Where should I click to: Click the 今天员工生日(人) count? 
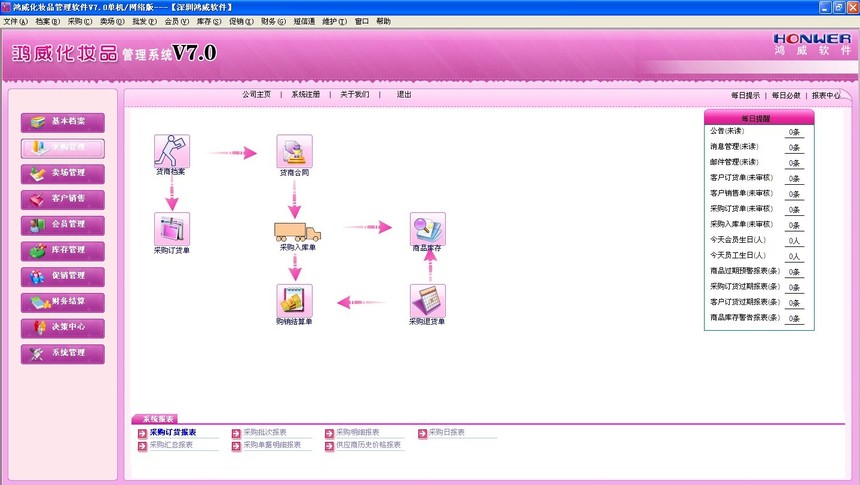click(x=794, y=256)
